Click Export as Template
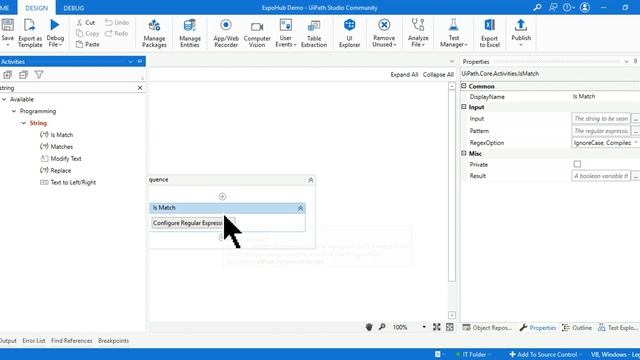 coord(30,33)
